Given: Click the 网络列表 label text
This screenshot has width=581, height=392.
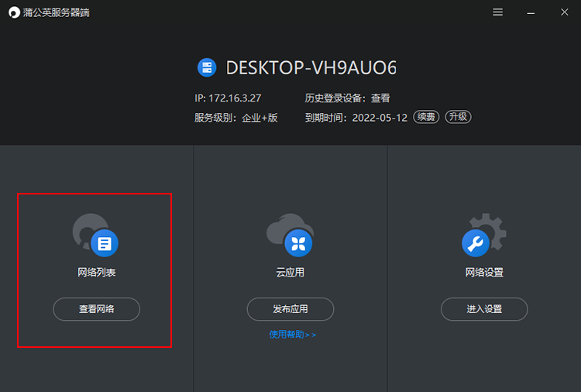Looking at the screenshot, I should click(96, 273).
